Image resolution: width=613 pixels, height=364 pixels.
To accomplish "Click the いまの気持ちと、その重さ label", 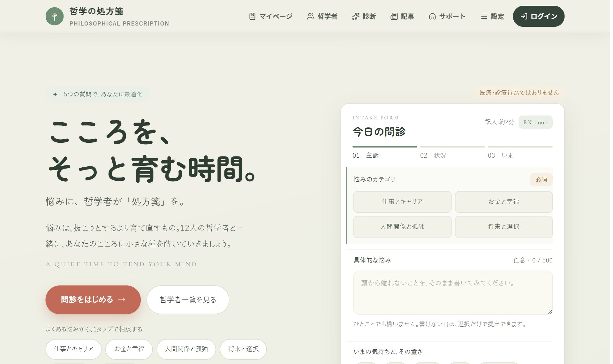I will pyautogui.click(x=388, y=352).
